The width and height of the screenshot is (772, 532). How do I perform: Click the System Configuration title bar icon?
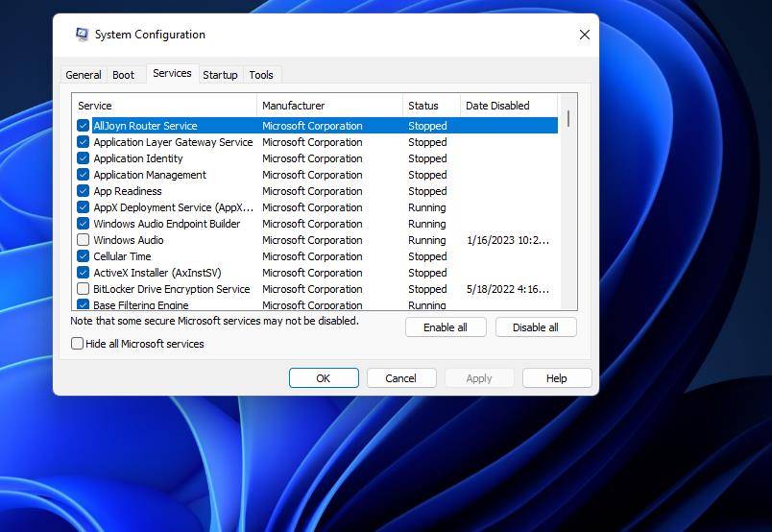(82, 35)
